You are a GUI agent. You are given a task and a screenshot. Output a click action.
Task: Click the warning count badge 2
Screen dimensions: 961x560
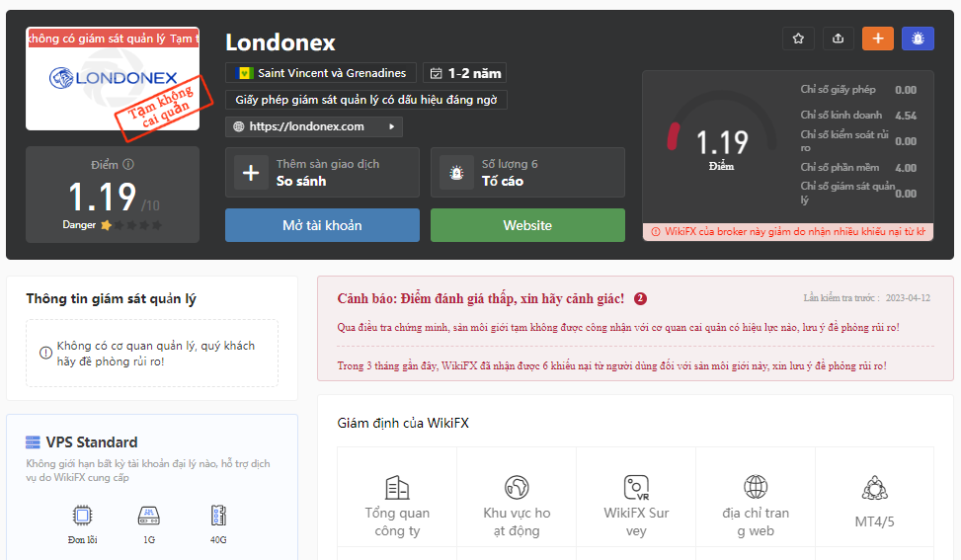click(x=640, y=298)
